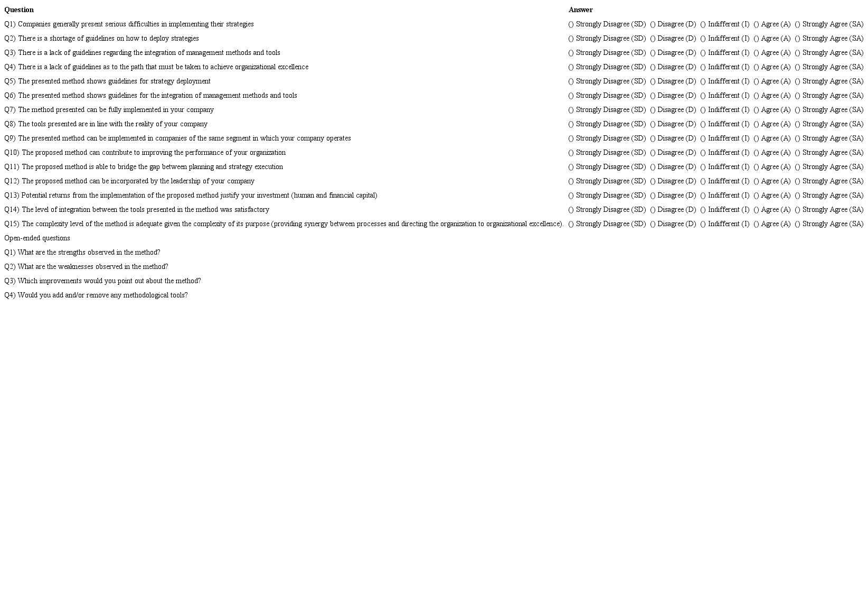Mark Indifferent (I) for Q3
The width and height of the screenshot is (868, 605).
tap(724, 53)
